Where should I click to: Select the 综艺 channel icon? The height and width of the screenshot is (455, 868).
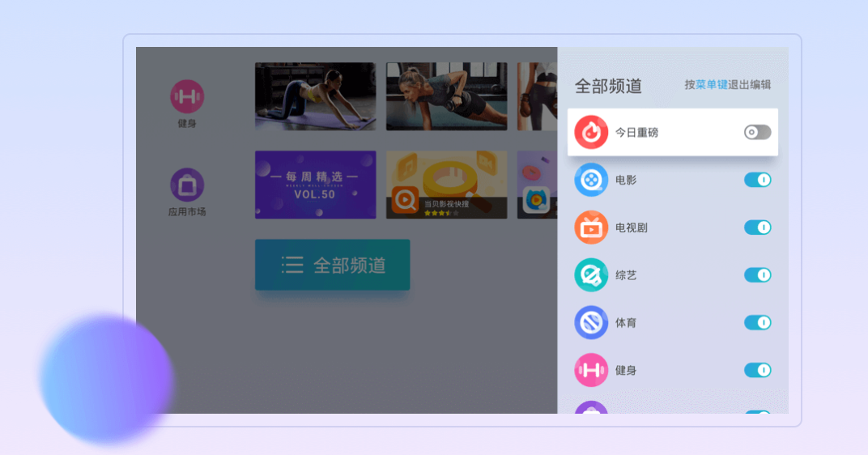tap(591, 275)
